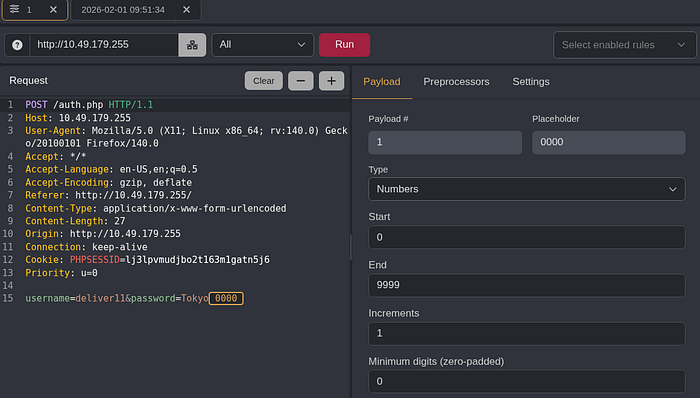700x398 pixels.
Task: Click the help question mark icon
Action: (17, 45)
